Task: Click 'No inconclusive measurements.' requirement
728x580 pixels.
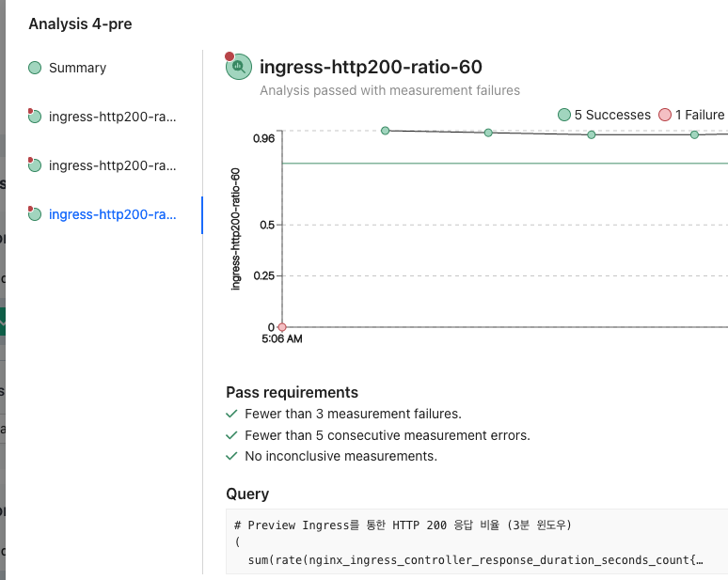Action: [x=340, y=456]
